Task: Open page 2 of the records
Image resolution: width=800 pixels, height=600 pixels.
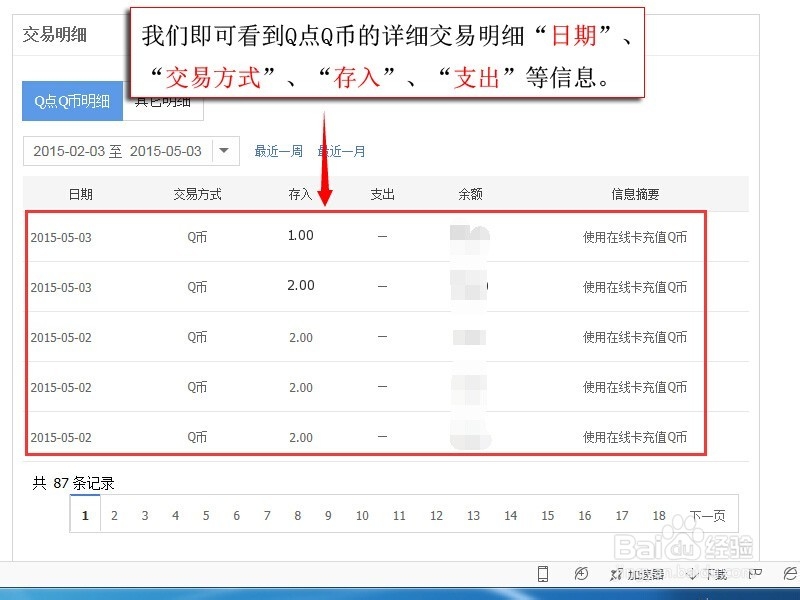Action: (114, 515)
